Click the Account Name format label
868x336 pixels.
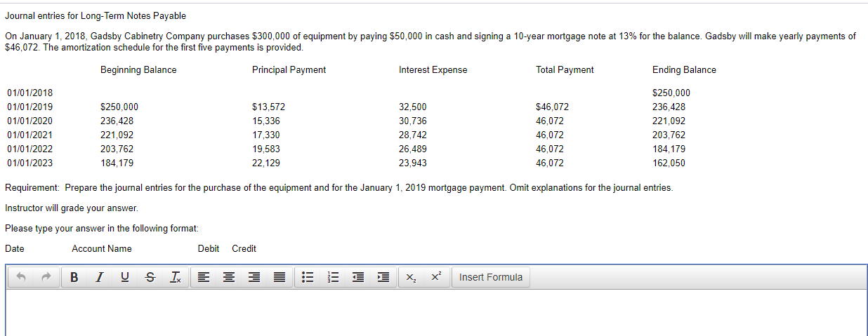[102, 248]
